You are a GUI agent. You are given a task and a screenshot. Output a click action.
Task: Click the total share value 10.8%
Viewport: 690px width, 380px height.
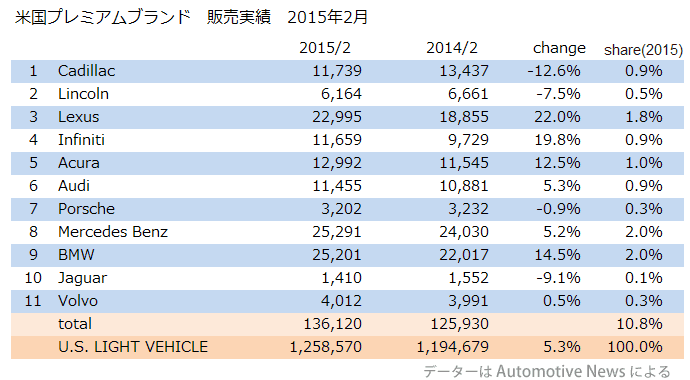(x=639, y=324)
